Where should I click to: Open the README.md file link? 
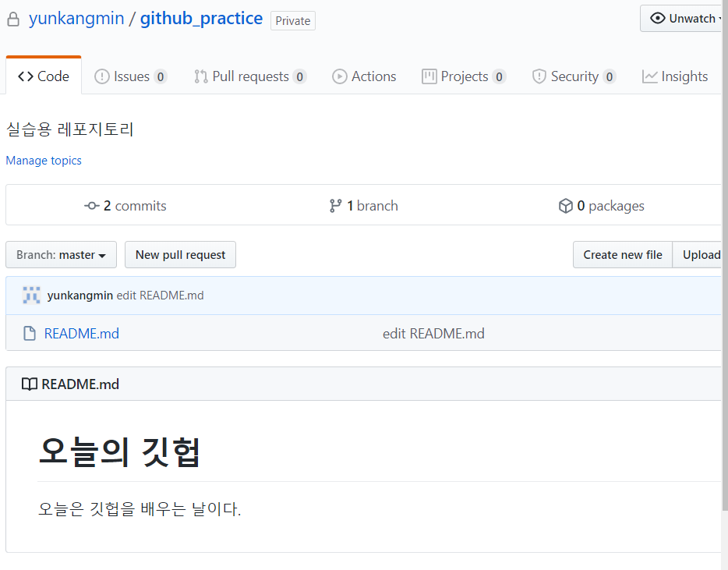click(x=82, y=333)
